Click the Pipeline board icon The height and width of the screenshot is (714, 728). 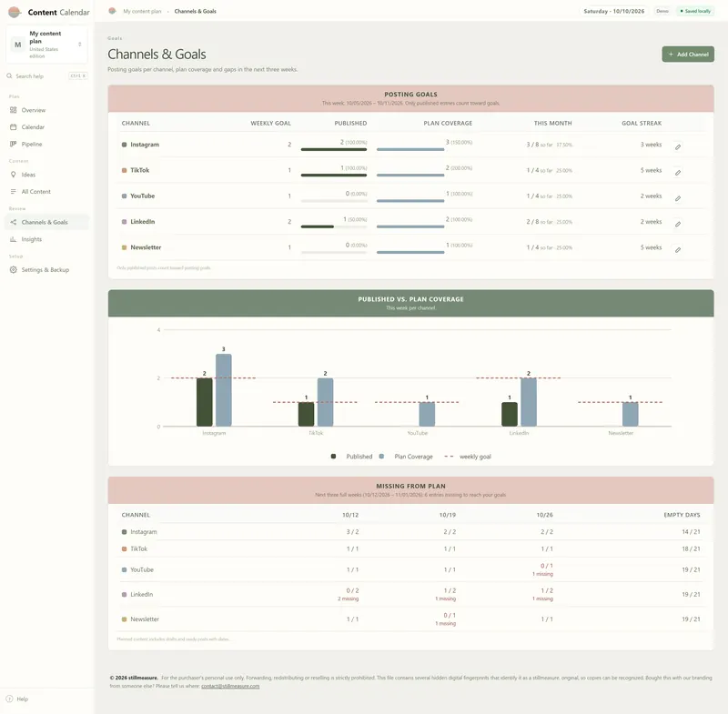click(13, 145)
